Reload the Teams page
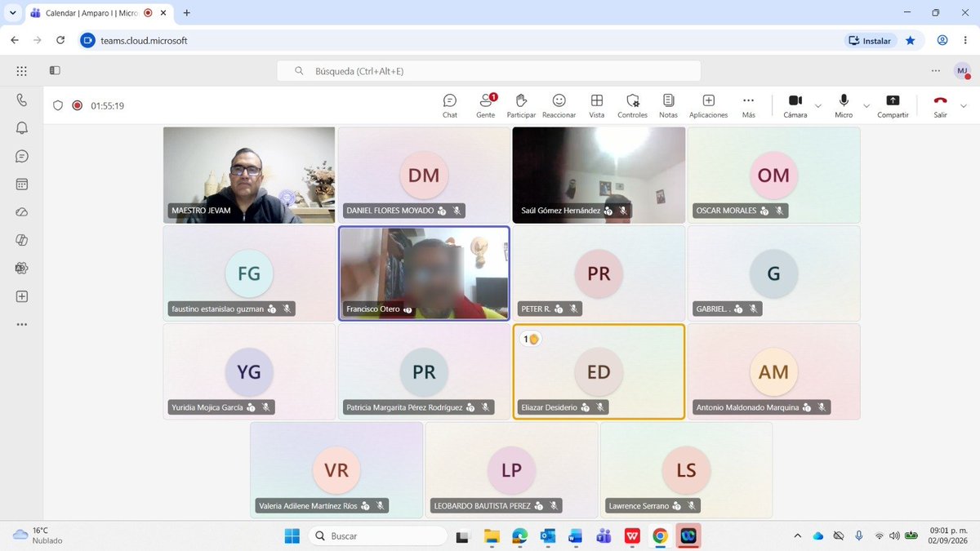The image size is (980, 551). click(x=60, y=40)
